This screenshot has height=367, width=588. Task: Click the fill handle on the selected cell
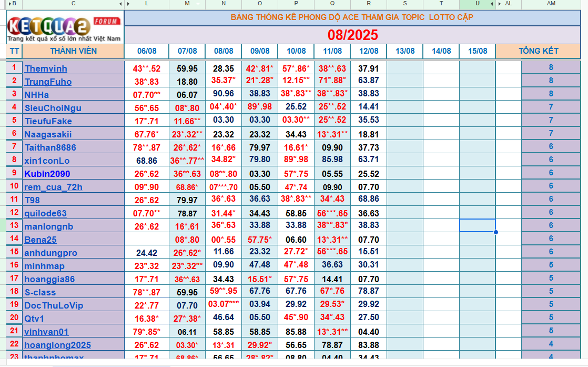tap(496, 232)
